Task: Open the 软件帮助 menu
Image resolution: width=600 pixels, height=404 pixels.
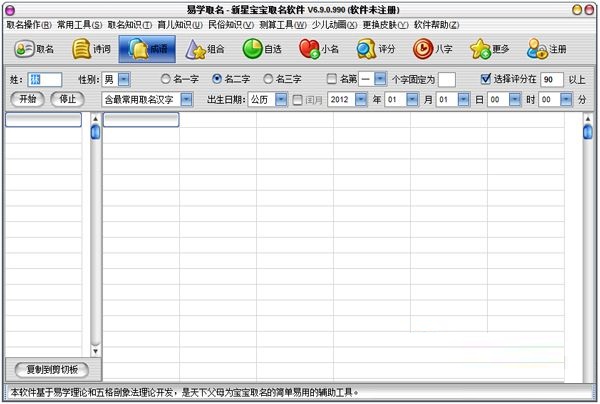Action: [437, 25]
